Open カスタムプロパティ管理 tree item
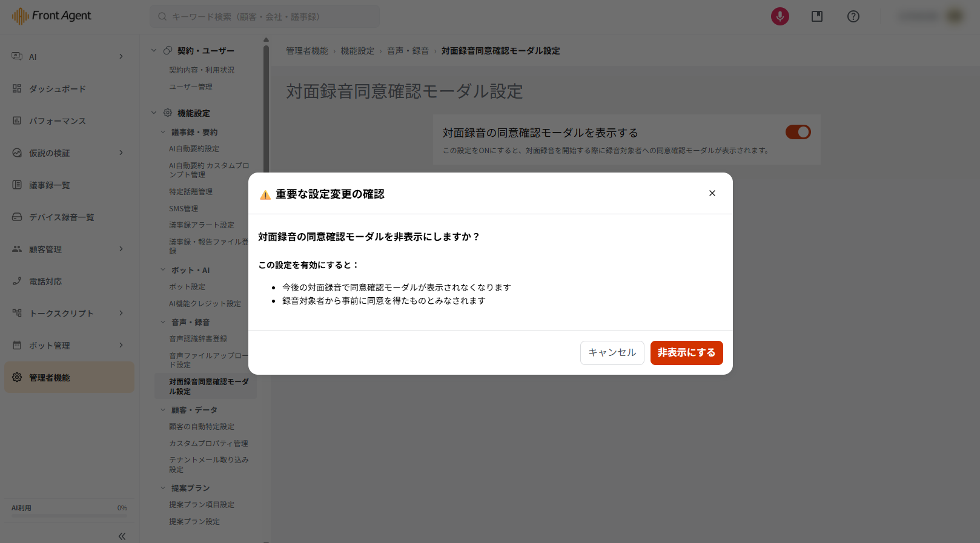Image resolution: width=980 pixels, height=543 pixels. coord(208,444)
